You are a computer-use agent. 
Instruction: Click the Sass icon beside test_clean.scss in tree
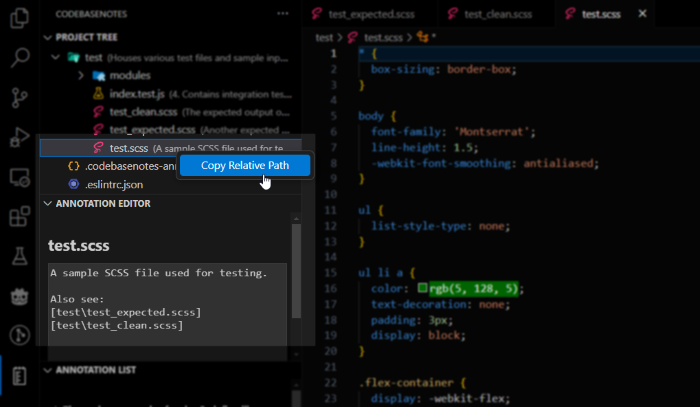[x=98, y=112]
